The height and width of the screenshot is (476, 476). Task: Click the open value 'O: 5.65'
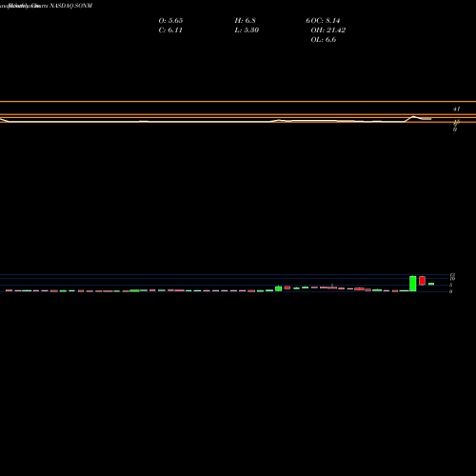(x=170, y=21)
